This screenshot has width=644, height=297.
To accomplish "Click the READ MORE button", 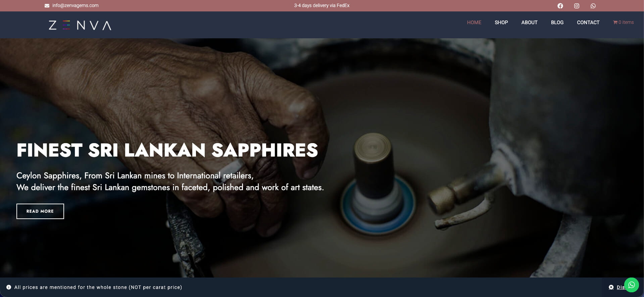I will pyautogui.click(x=40, y=211).
